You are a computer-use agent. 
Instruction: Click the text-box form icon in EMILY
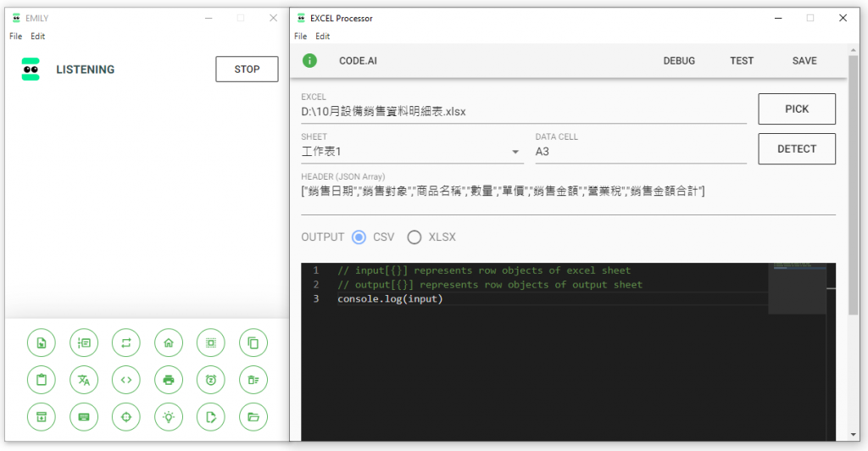[x=84, y=343]
